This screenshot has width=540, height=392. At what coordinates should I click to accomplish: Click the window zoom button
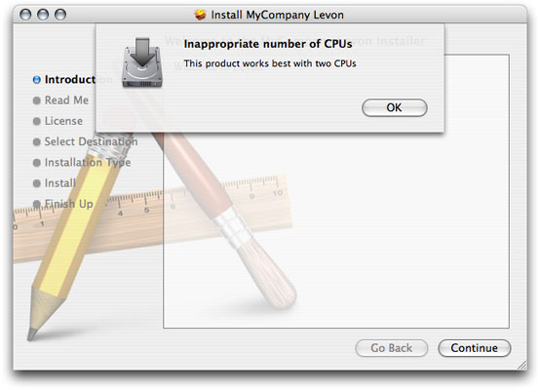(60, 15)
